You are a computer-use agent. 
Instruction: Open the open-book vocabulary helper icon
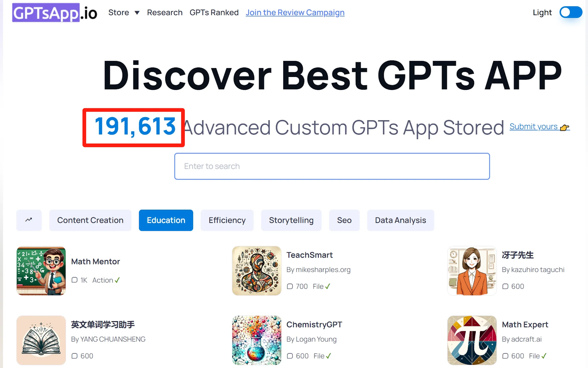point(41,340)
